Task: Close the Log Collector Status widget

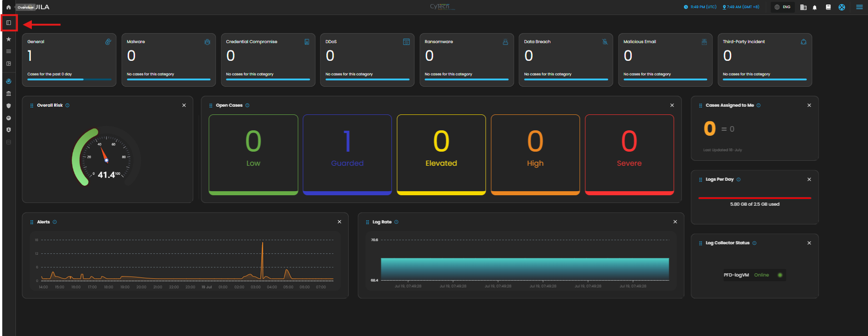Action: point(809,243)
